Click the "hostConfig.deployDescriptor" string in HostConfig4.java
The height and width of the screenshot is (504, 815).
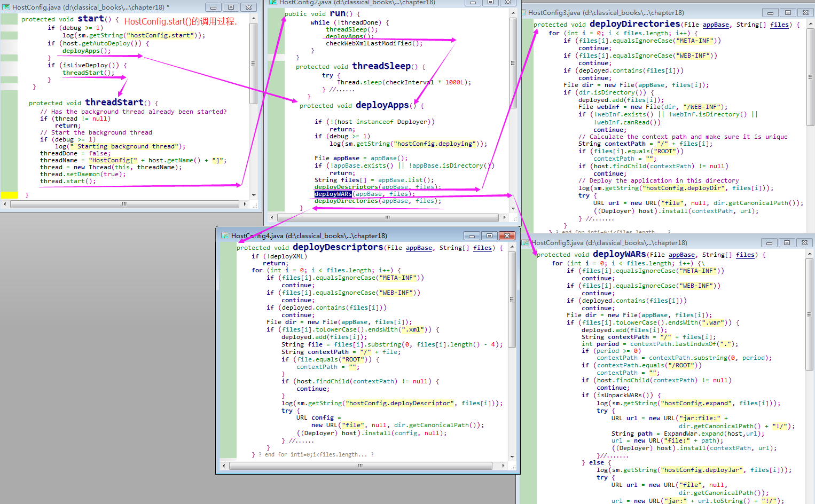[399, 403]
